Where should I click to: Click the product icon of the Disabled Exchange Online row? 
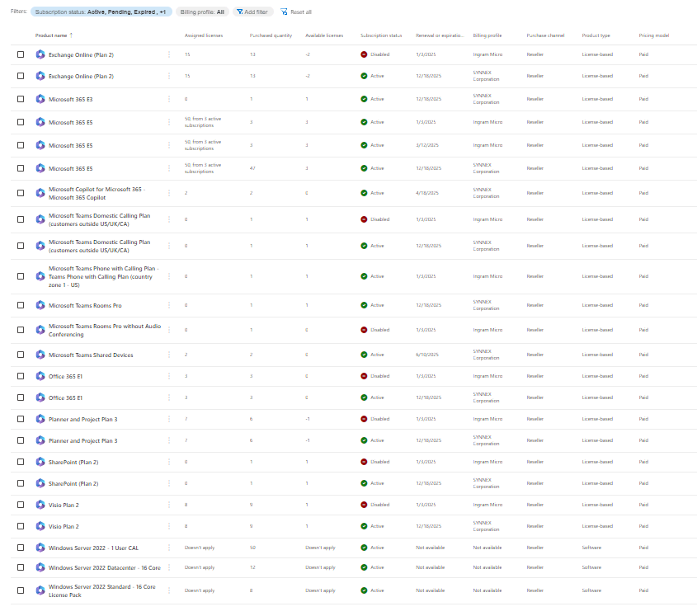pos(40,54)
